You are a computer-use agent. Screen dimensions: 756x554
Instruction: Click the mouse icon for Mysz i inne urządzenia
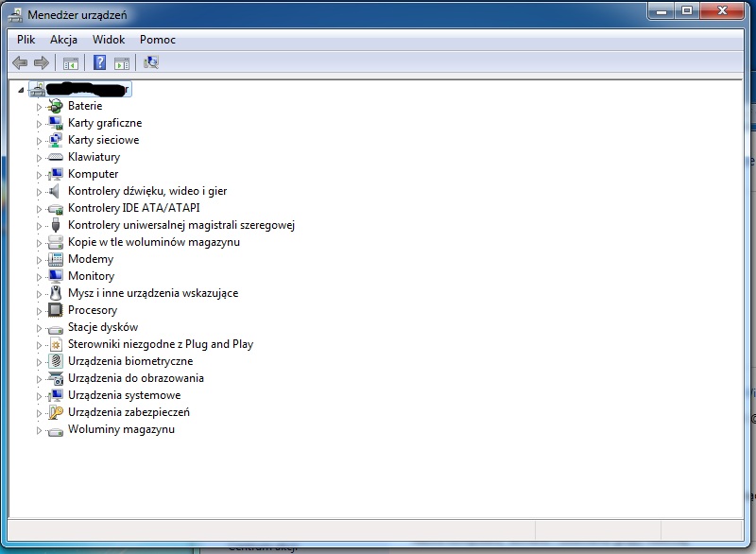[56, 293]
